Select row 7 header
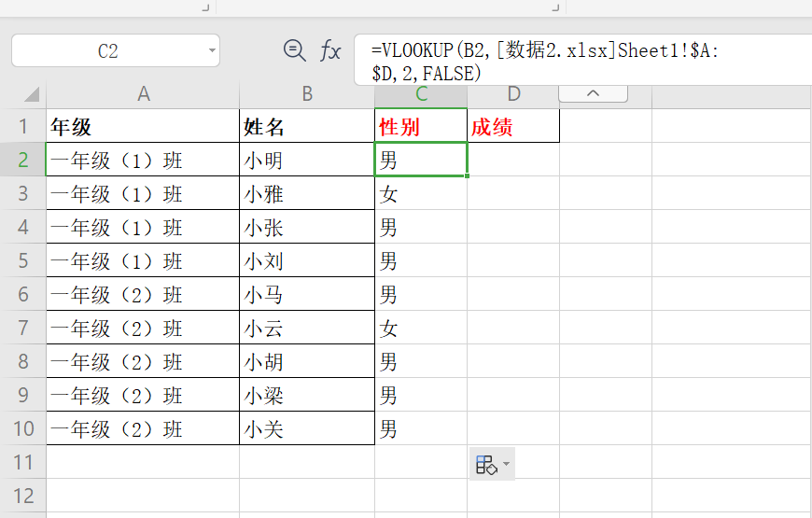 (22, 328)
